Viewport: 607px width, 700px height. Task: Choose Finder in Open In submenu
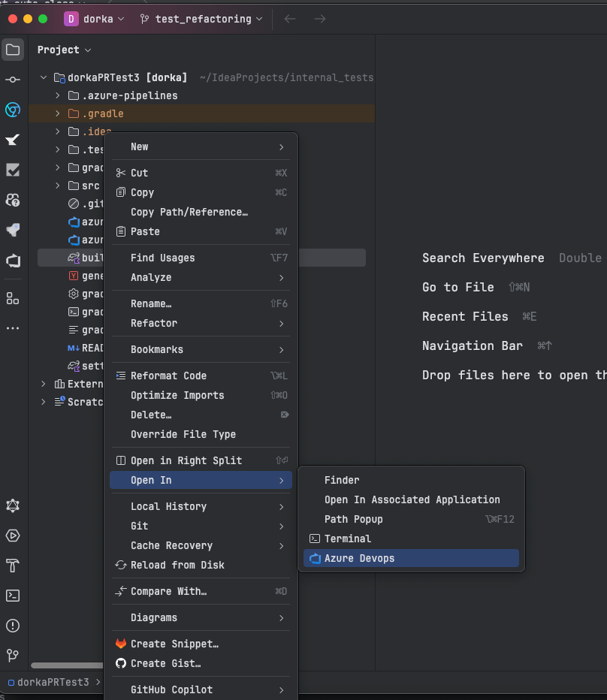tap(411, 481)
